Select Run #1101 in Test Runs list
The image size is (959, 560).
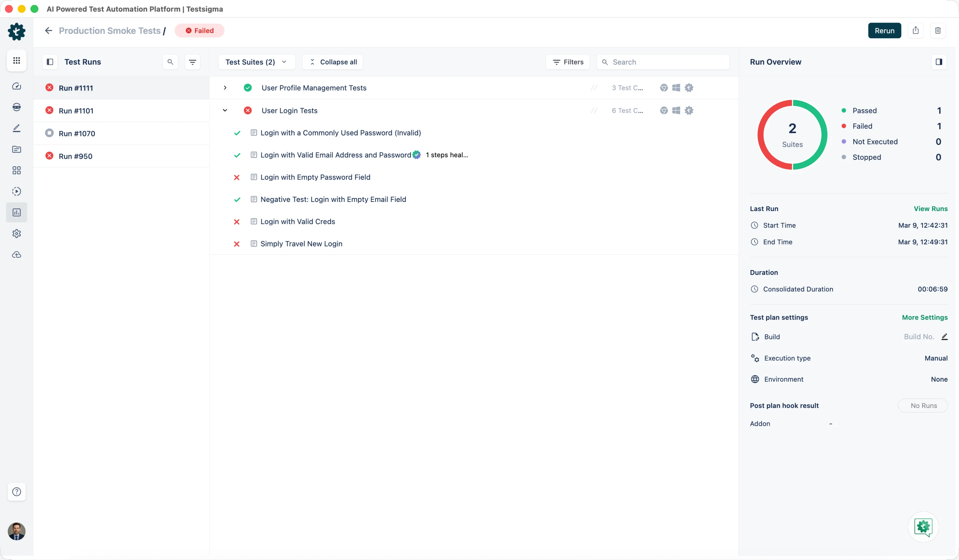(76, 111)
